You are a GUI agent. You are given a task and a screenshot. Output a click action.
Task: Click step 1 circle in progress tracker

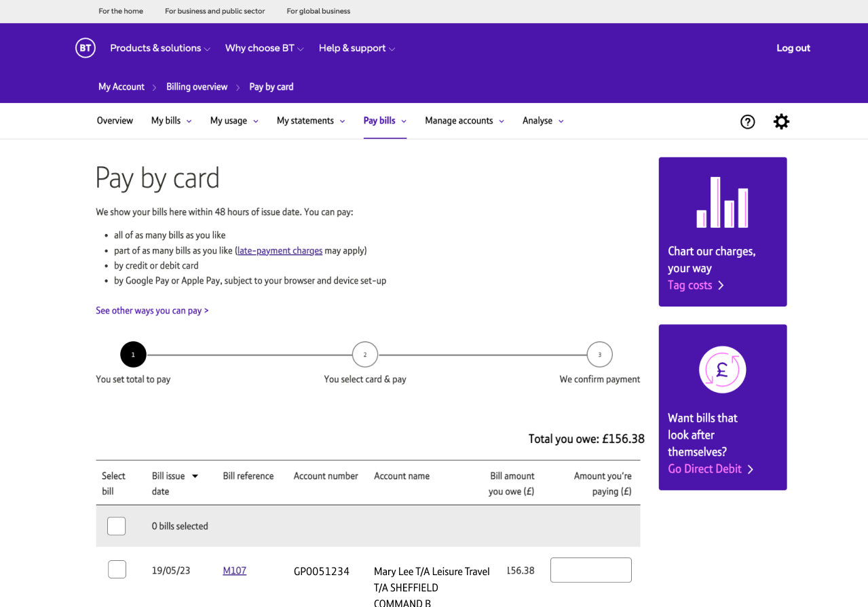coord(133,355)
